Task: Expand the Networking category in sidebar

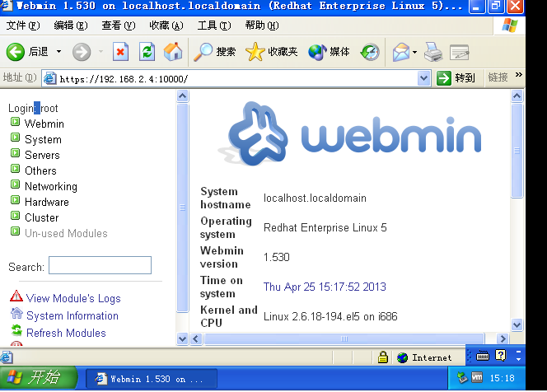Action: pyautogui.click(x=15, y=184)
